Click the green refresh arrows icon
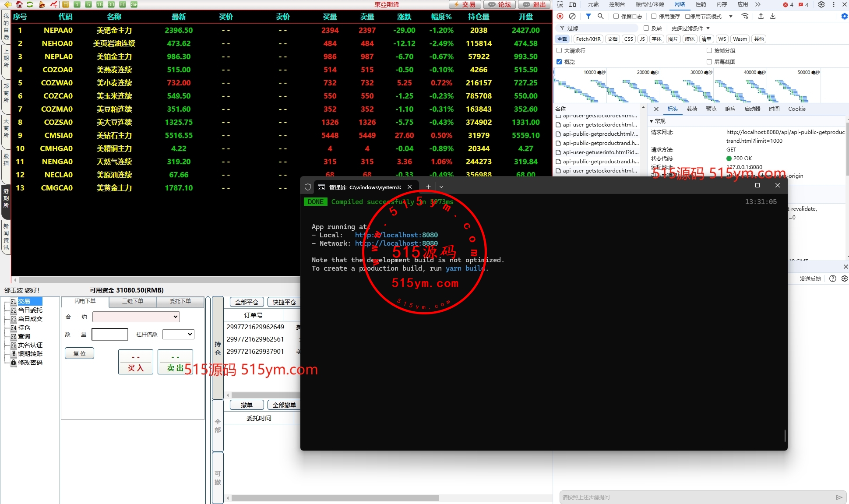The width and height of the screenshot is (849, 504). pos(30,4)
